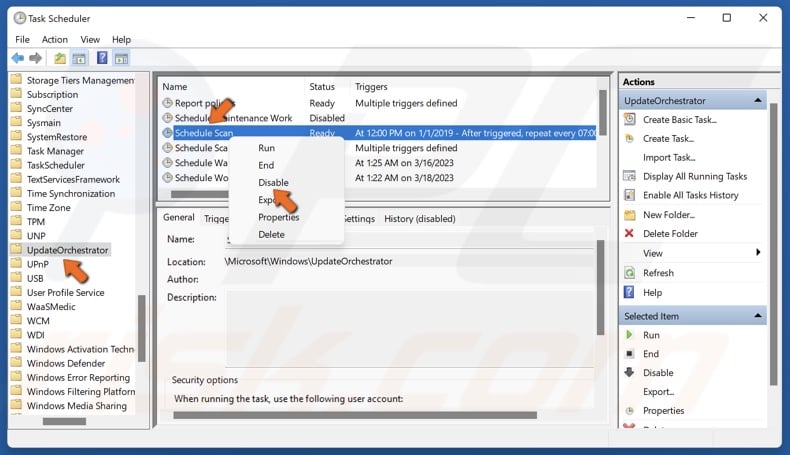Sort tasks by the Triggers column header

click(x=371, y=87)
